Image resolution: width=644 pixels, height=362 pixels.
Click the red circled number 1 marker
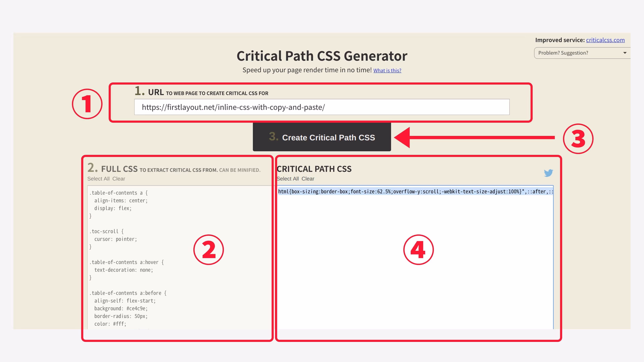pos(87,104)
